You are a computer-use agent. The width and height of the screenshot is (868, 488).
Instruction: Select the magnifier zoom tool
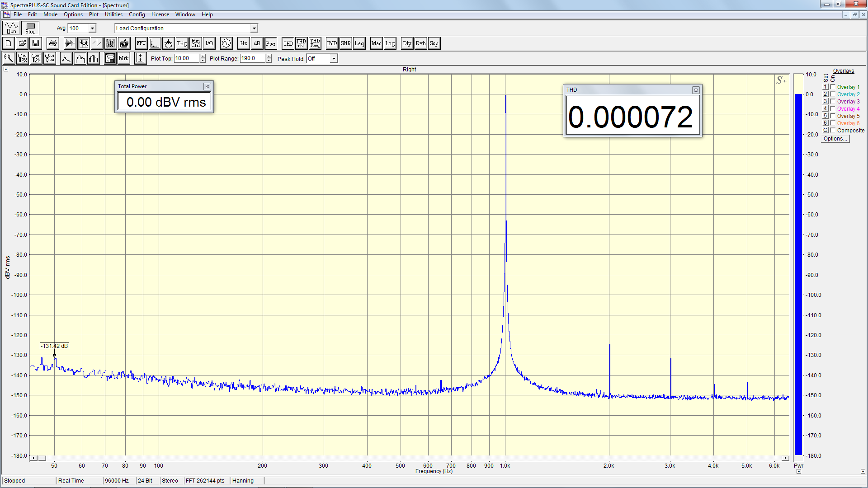[8, 58]
